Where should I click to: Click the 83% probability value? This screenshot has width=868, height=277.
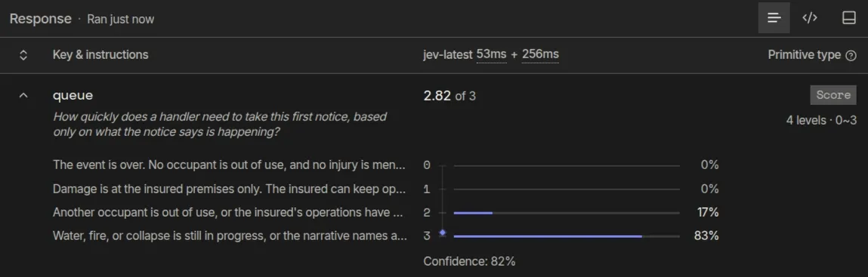pos(706,236)
